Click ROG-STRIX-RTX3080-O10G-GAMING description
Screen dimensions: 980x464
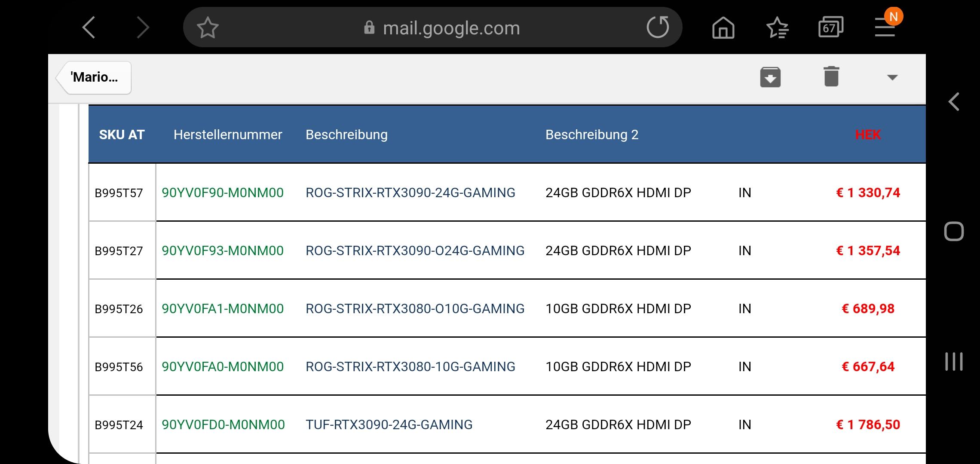tap(415, 309)
